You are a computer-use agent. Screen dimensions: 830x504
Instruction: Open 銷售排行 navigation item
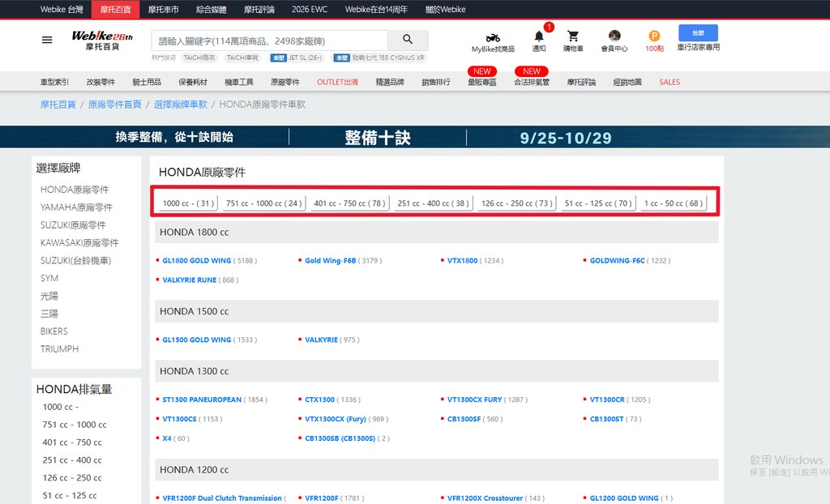click(435, 82)
